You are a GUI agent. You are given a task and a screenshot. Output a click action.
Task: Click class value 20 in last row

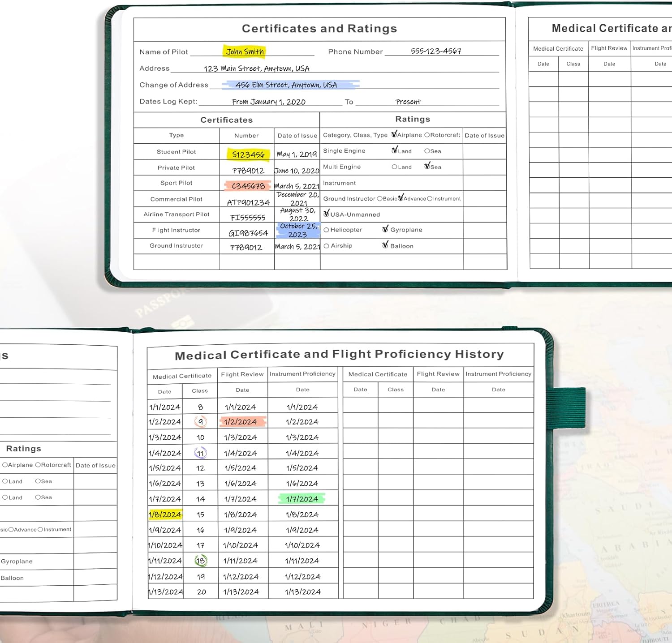[202, 592]
